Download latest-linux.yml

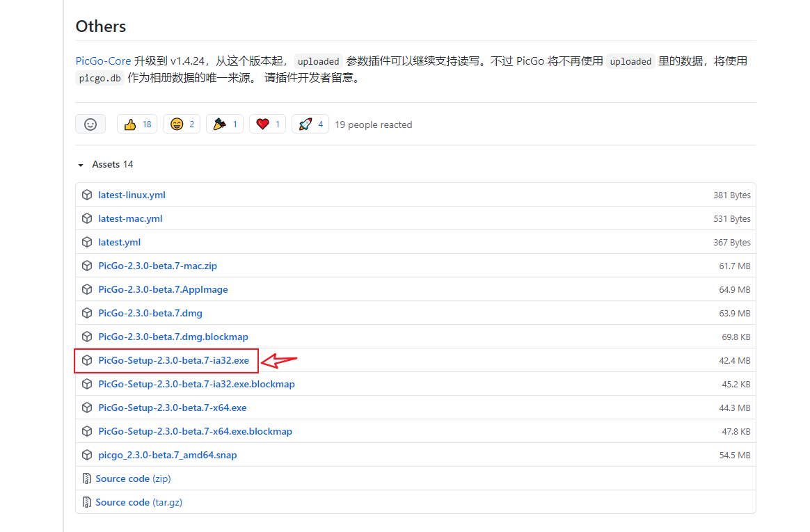tap(132, 195)
